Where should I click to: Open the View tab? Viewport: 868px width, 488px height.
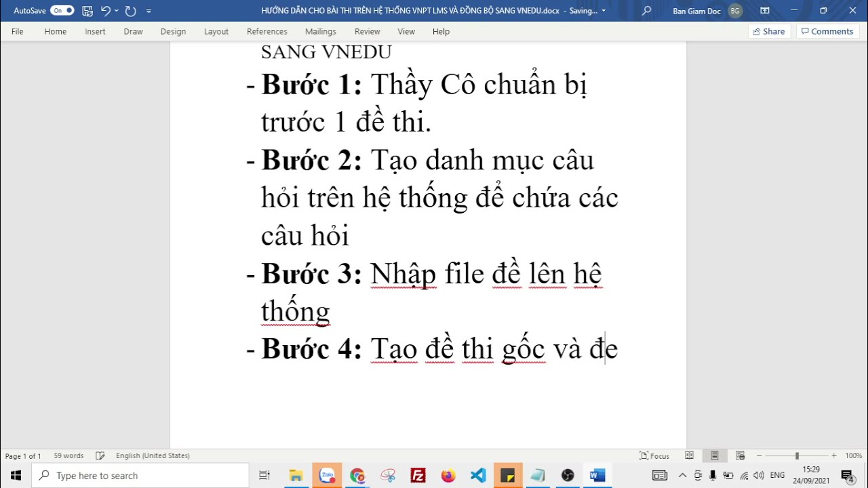(406, 31)
